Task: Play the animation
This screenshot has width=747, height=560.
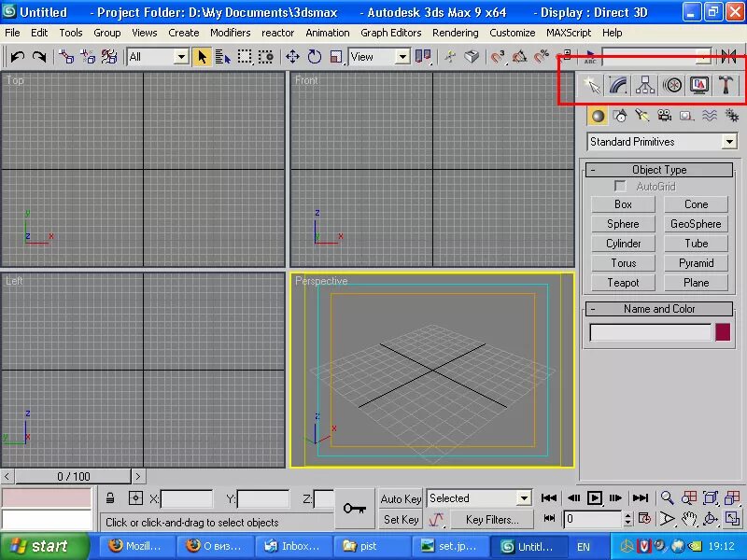Action: tap(594, 498)
